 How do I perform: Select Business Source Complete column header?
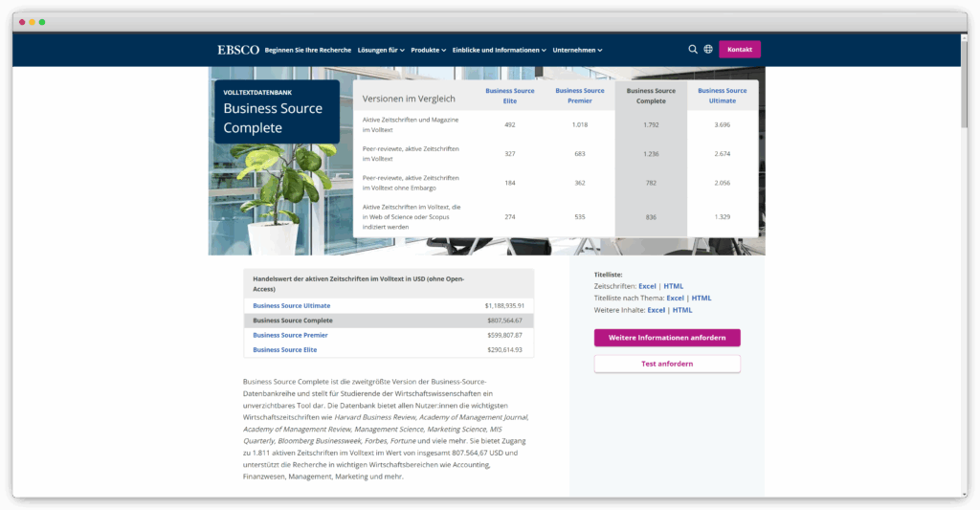pyautogui.click(x=651, y=96)
